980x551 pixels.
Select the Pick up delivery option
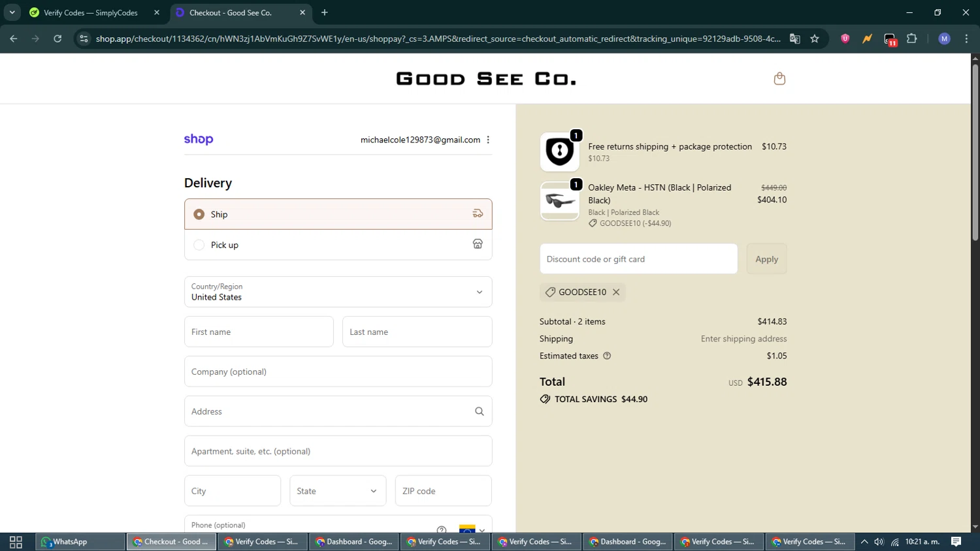(x=338, y=245)
